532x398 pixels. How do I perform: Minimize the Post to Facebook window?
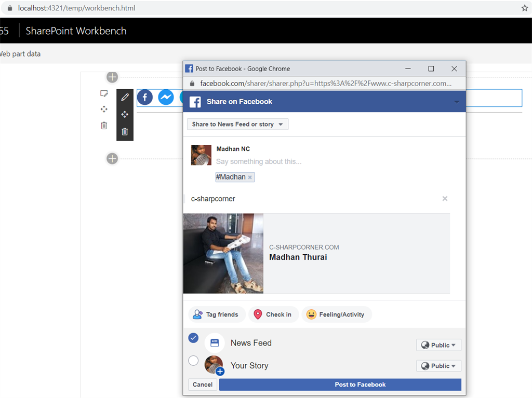[408, 69]
